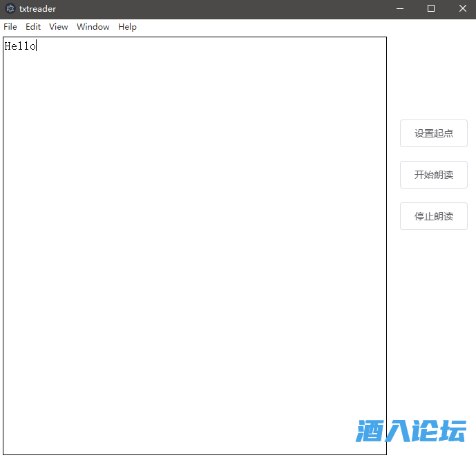Click the txtreader app icon in title bar

coord(10,9)
